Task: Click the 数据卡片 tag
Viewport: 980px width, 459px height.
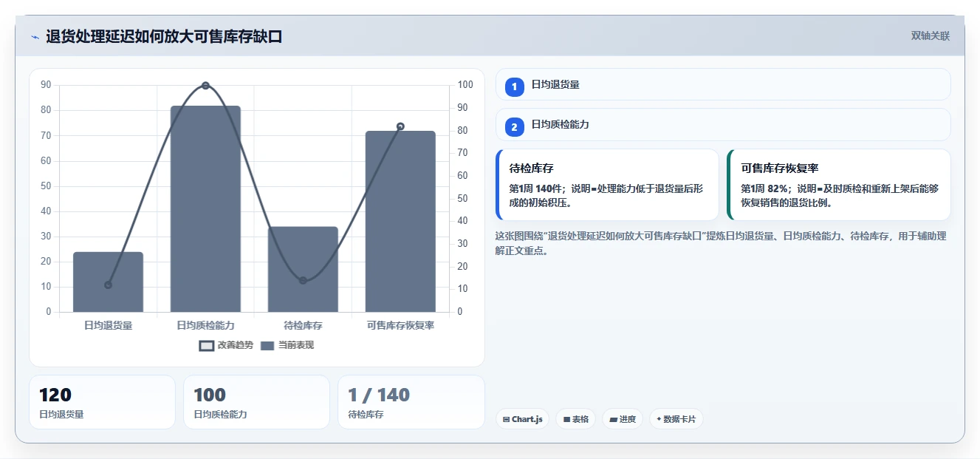Action: click(676, 419)
